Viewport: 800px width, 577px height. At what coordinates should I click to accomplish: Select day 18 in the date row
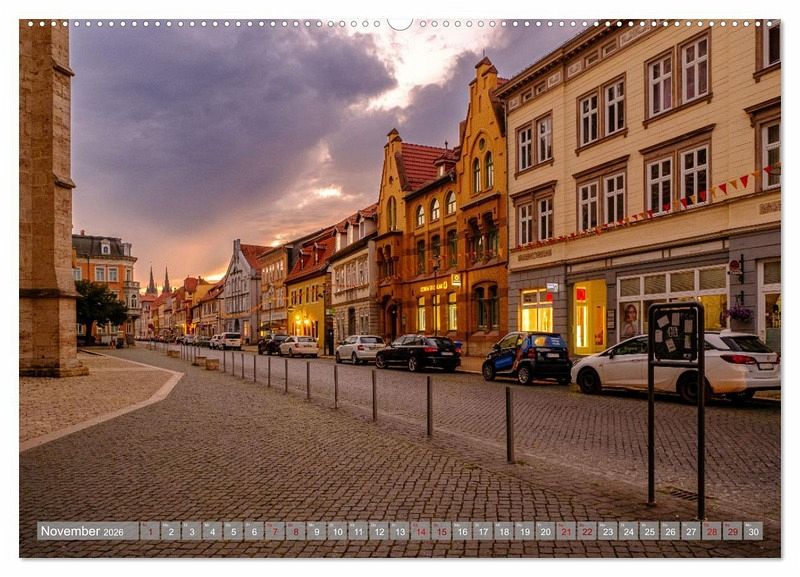[504, 531]
